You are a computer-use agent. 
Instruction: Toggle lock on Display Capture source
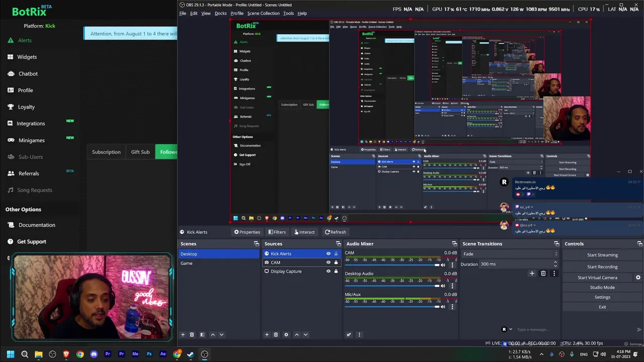click(336, 271)
